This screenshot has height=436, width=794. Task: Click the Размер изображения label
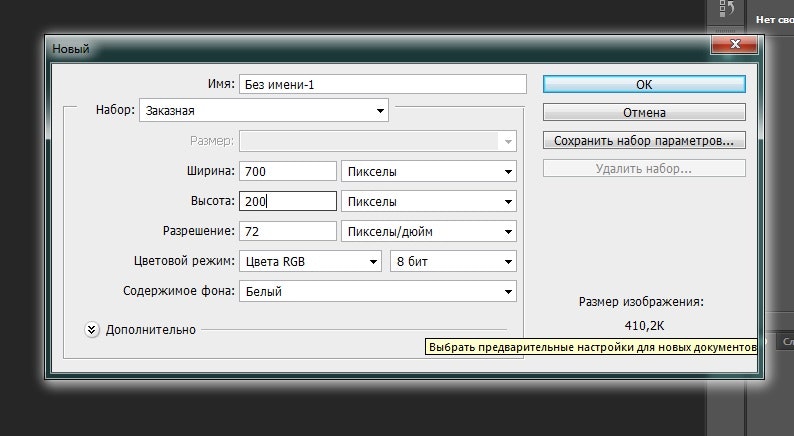click(641, 302)
